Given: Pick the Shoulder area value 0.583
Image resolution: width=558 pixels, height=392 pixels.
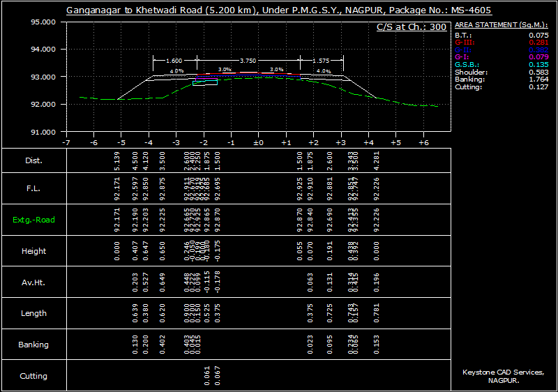Looking at the screenshot, I should pos(538,73).
